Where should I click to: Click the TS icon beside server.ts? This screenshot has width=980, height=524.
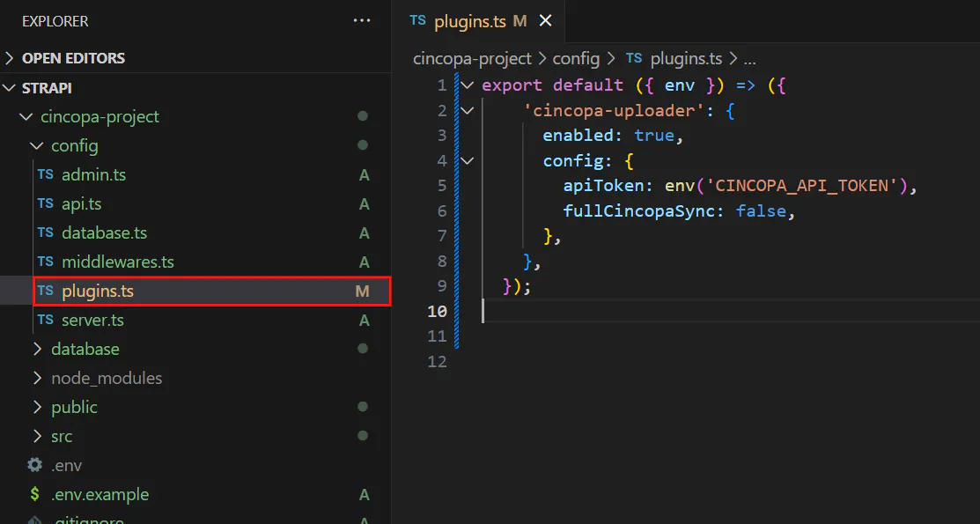(x=45, y=320)
